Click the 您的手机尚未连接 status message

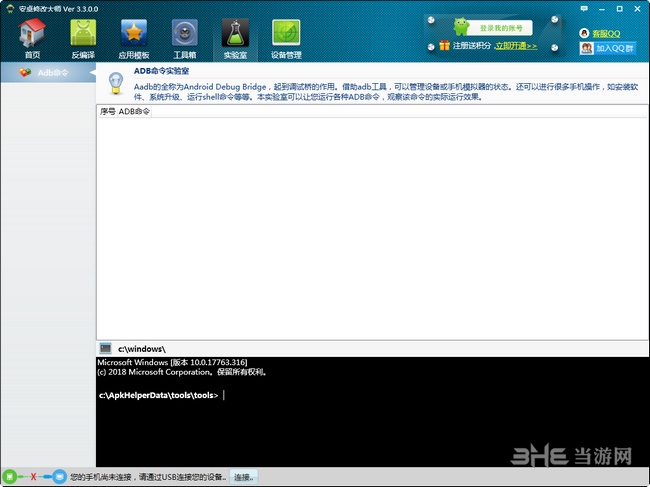click(148, 477)
